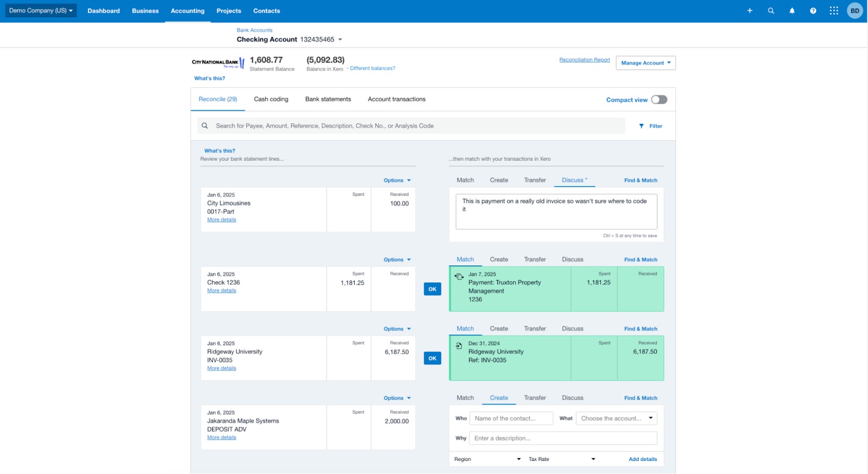Select Create tab for Check 1236 line
Screen dimensions: 868x474
[499, 260]
